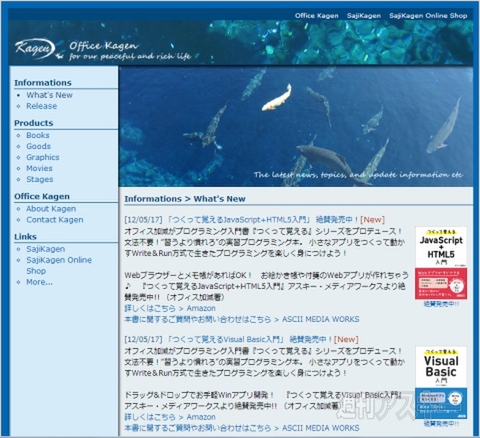Open SajiKagen top navigation link
480x438 pixels.
(x=364, y=16)
